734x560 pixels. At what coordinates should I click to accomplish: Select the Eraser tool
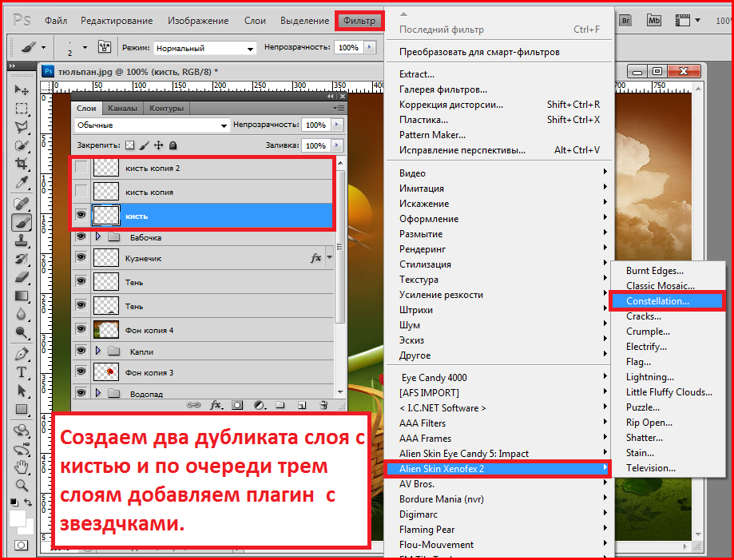(x=21, y=278)
